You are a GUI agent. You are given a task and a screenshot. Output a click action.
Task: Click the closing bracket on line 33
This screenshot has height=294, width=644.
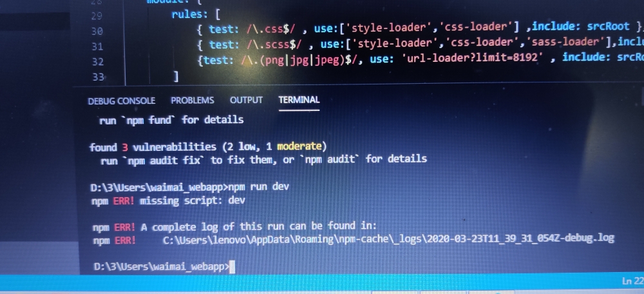(176, 76)
